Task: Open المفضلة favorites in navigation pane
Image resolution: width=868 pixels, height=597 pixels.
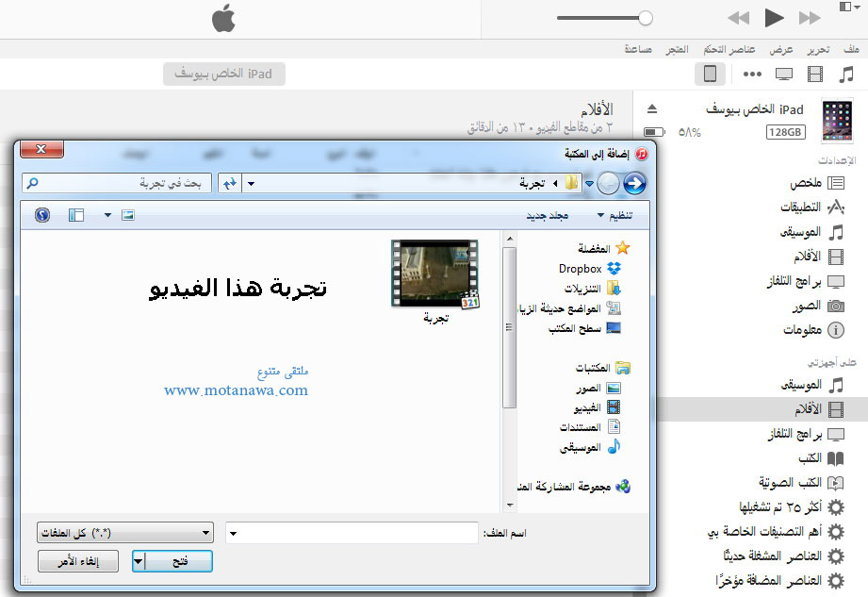Action: 603,248
